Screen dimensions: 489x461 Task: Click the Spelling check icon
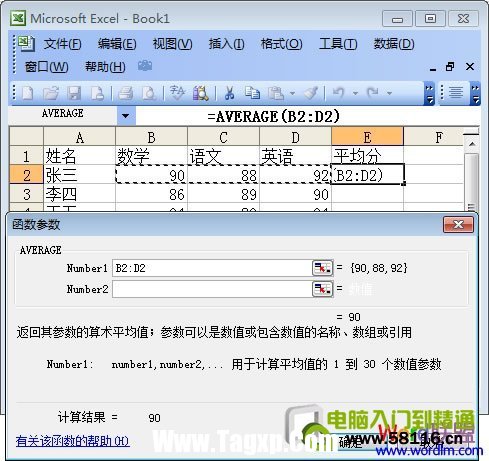177,93
